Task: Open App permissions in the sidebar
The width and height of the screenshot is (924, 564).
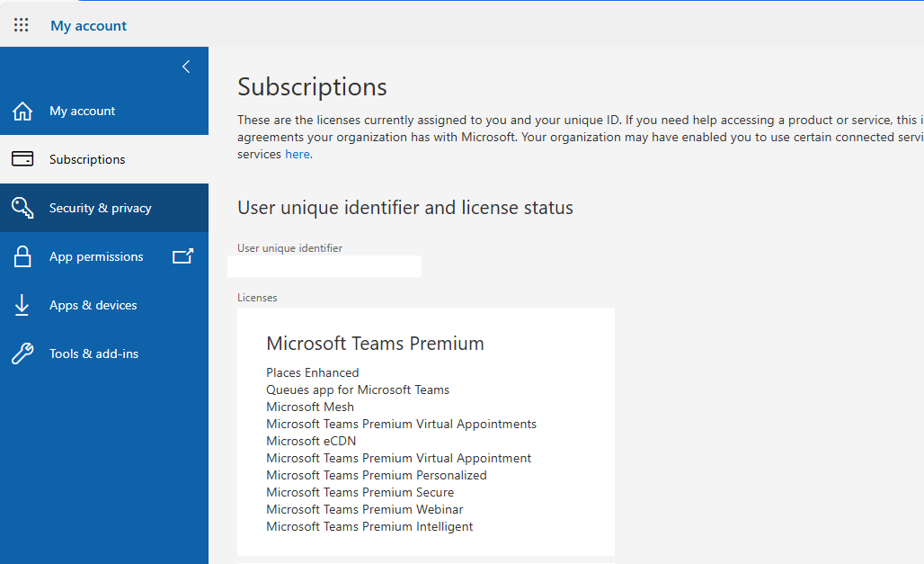Action: tap(104, 256)
